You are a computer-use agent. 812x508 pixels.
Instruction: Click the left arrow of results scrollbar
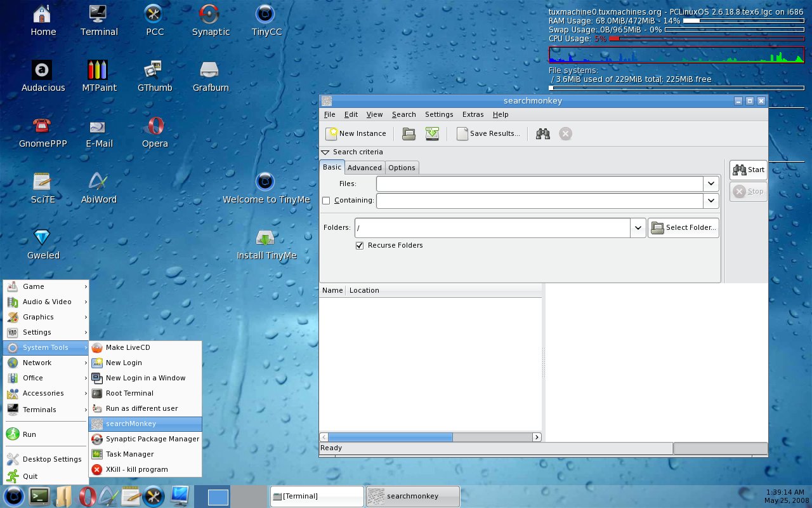324,437
